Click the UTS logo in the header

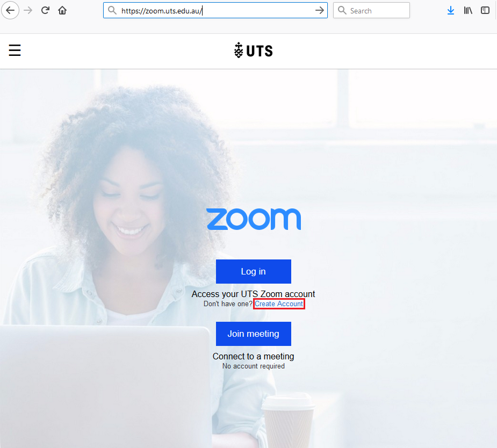253,50
